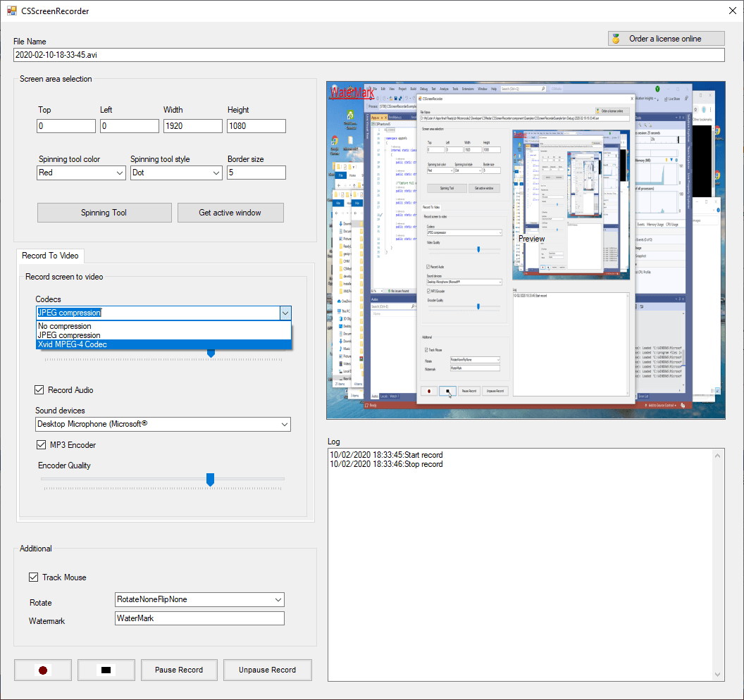744x700 pixels.
Task: Click the Encoder Quality slider handle
Action: click(210, 480)
